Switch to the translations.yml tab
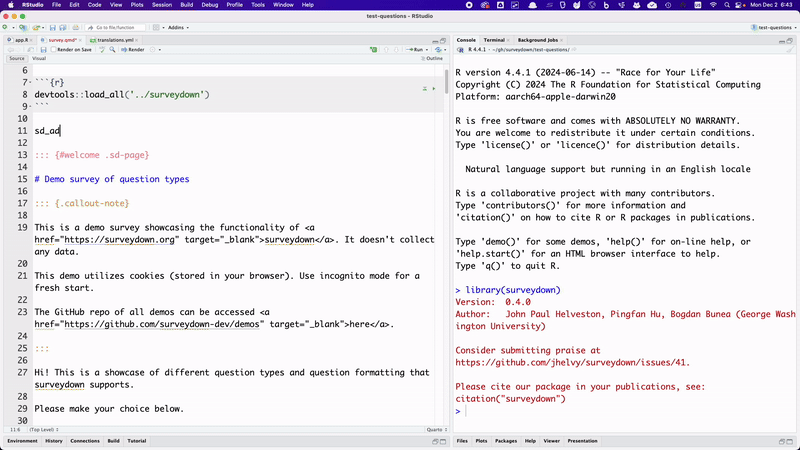Viewport: 800px width, 450px height. [115, 40]
